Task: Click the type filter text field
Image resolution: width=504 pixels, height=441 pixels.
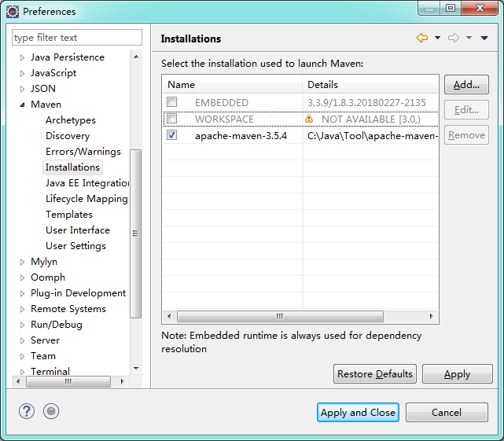Action: [77, 38]
